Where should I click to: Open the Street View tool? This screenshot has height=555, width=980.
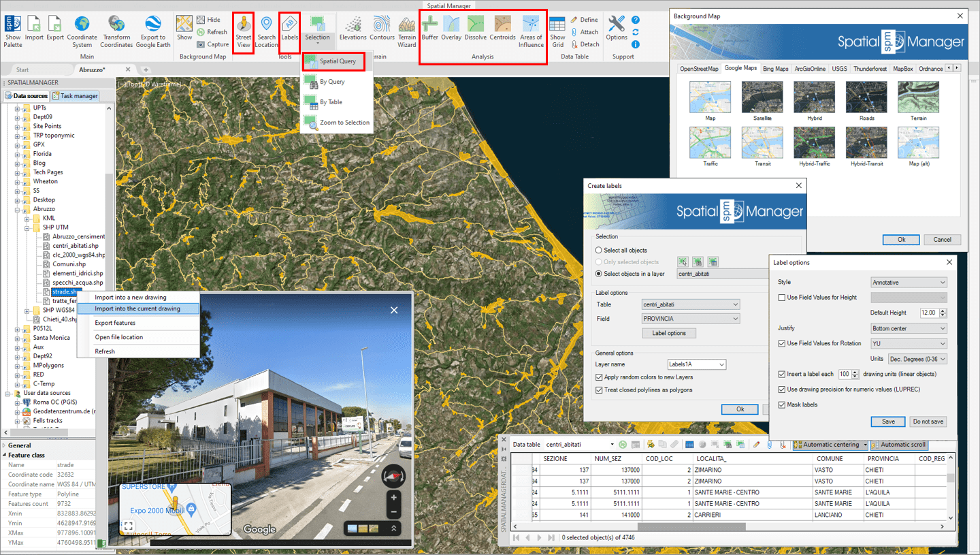(x=243, y=31)
